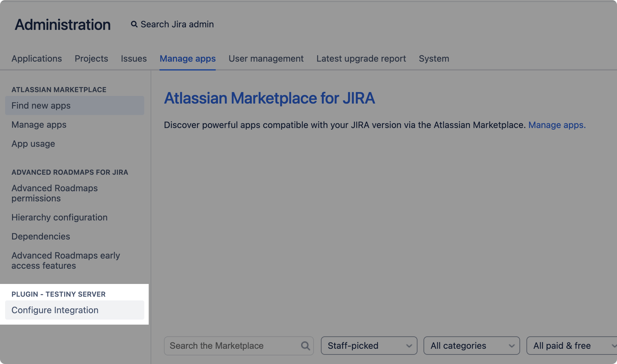Click the Marketplace search magnifier icon
The width and height of the screenshot is (617, 364).
click(x=305, y=346)
